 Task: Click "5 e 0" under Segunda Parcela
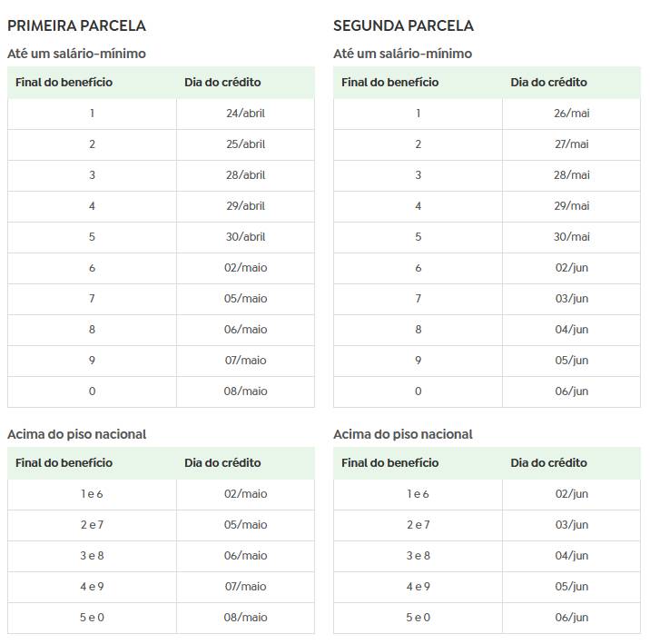click(418, 618)
